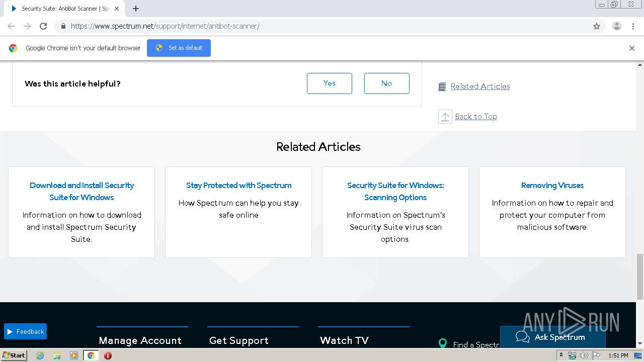Viewport: 644px width, 362px height.
Task: Click the Watch TV footer heading
Action: [x=344, y=340]
